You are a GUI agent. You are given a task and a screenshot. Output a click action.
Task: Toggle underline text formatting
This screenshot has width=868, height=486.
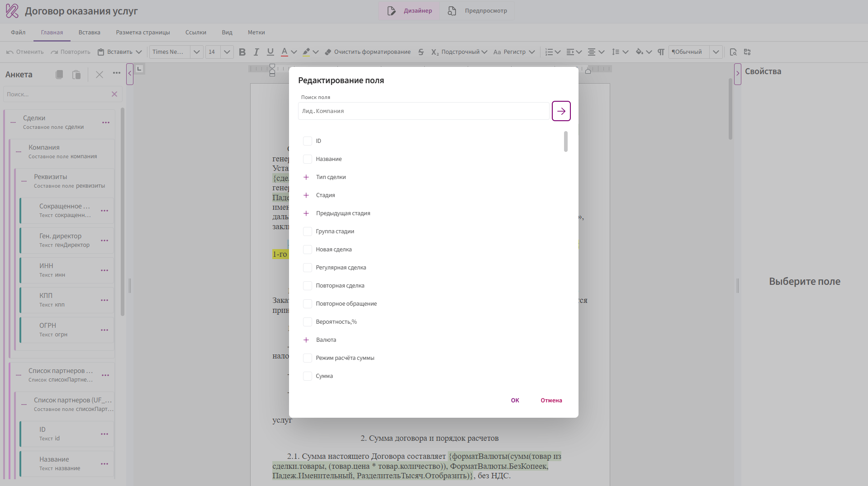pyautogui.click(x=270, y=52)
